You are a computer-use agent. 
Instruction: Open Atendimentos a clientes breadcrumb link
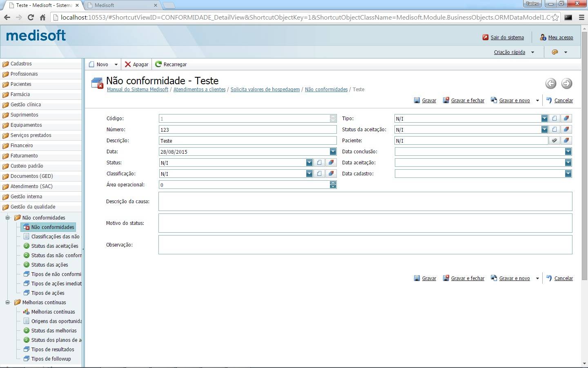pos(199,90)
